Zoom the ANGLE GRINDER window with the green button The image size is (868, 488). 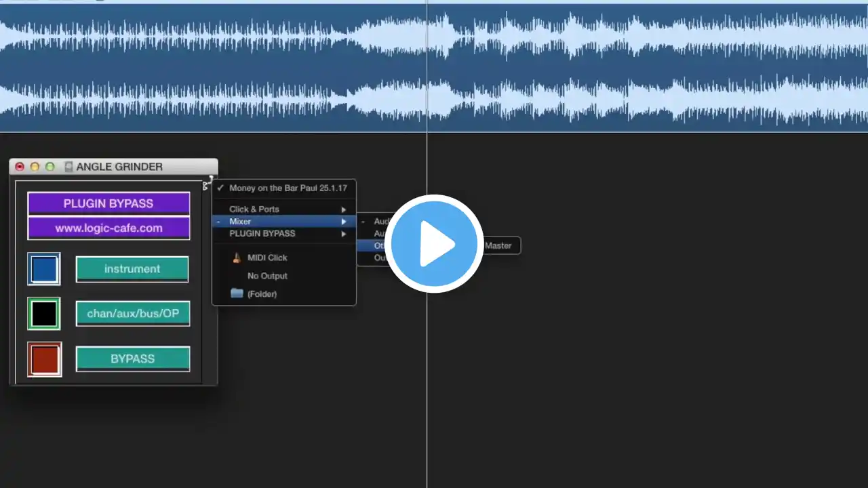click(x=50, y=167)
